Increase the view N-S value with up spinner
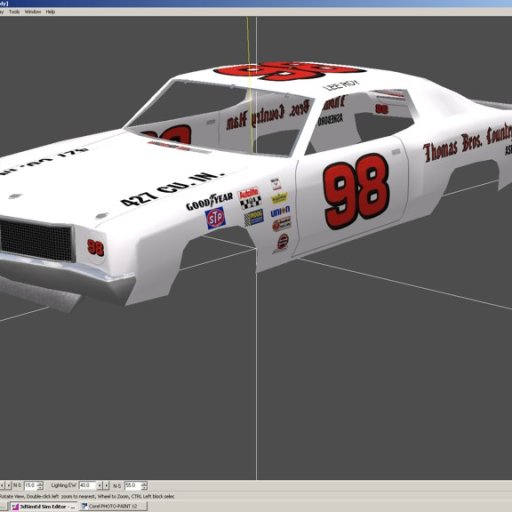The width and height of the screenshot is (512, 512). tap(41, 483)
